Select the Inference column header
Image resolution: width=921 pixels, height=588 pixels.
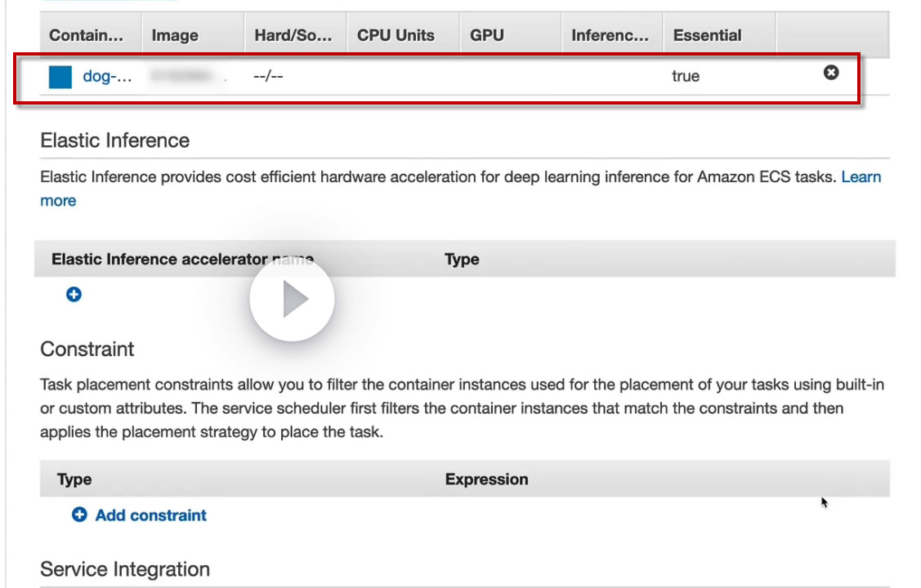(x=610, y=36)
